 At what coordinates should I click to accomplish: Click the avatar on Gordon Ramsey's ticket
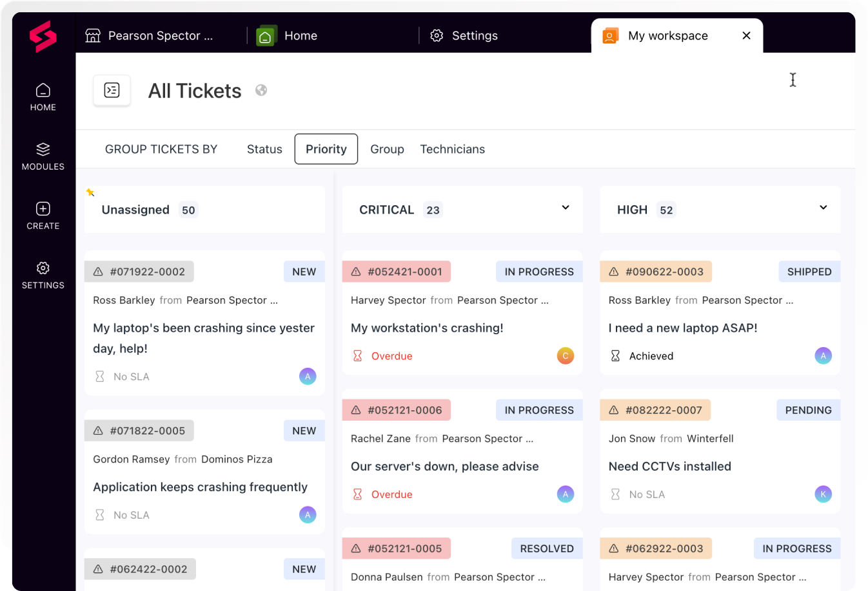(x=308, y=515)
